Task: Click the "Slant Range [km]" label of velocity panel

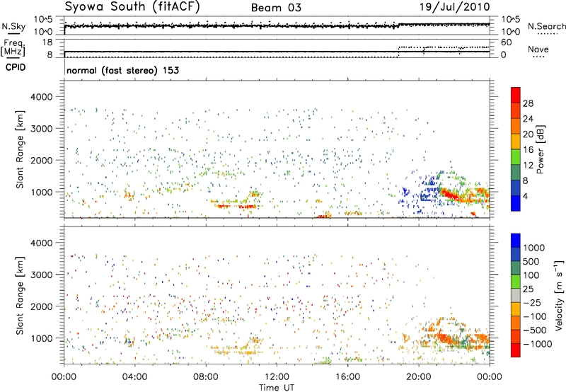Action: [x=19, y=295]
